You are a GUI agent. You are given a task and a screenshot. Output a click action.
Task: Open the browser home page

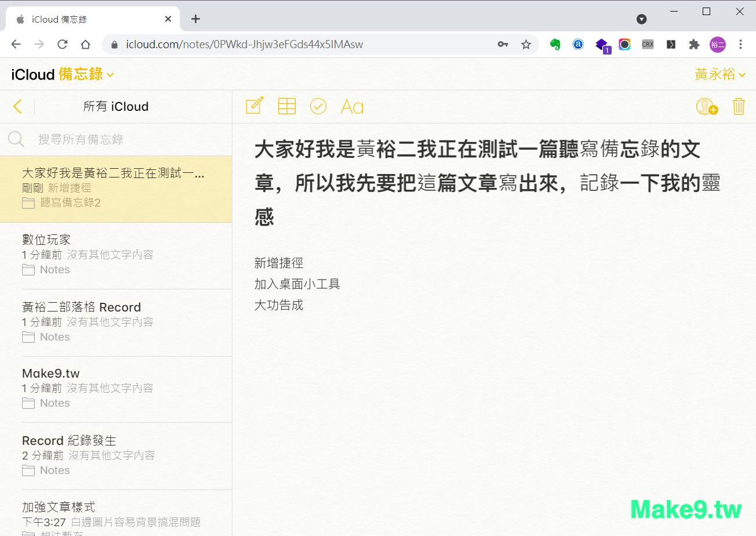(x=85, y=44)
